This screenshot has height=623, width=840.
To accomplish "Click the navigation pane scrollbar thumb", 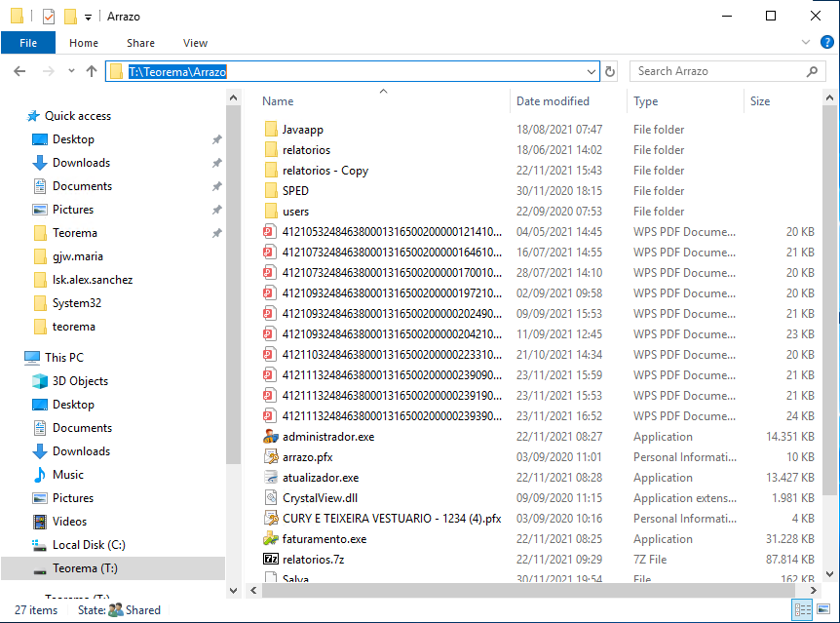I will point(233,285).
